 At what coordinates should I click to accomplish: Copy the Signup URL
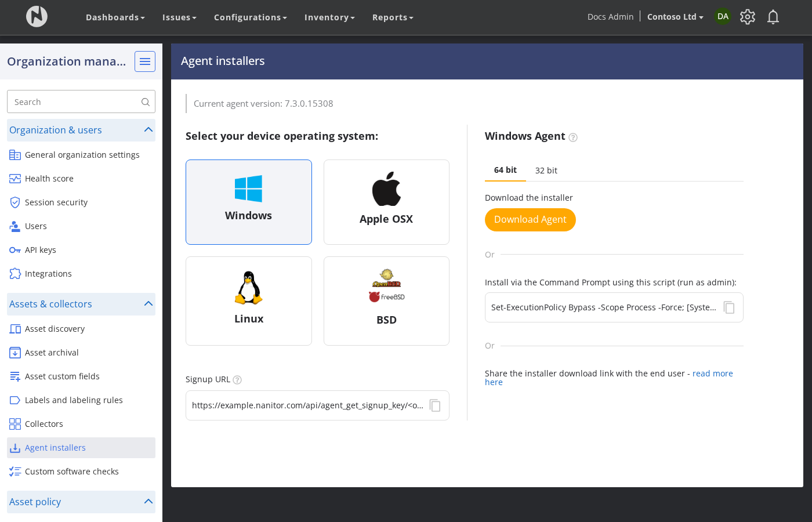[435, 405]
